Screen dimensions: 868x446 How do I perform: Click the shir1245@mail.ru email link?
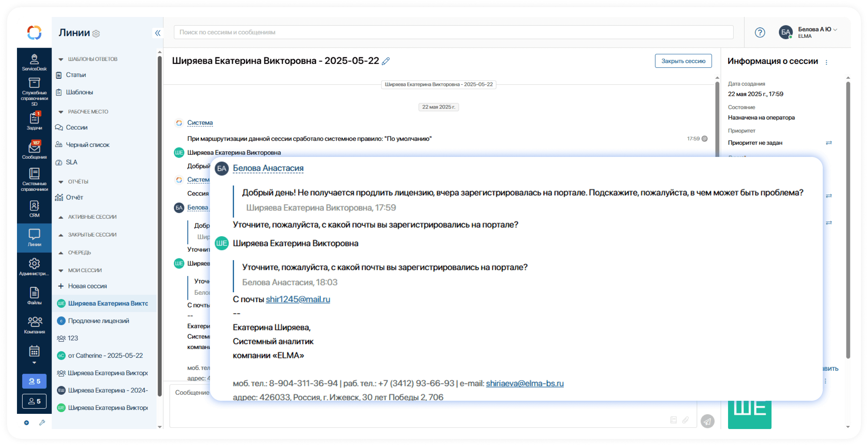pos(298,299)
